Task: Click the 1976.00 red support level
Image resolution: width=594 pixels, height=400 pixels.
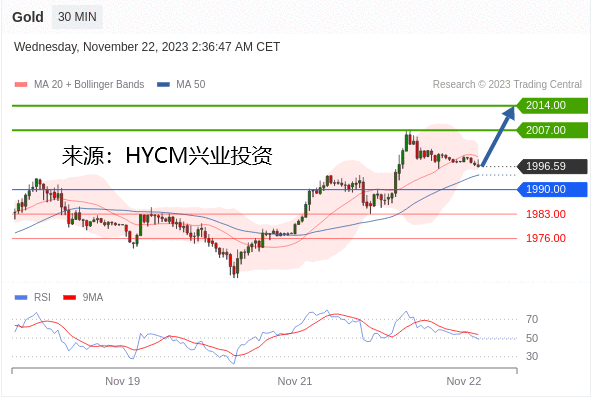Action: (546, 238)
